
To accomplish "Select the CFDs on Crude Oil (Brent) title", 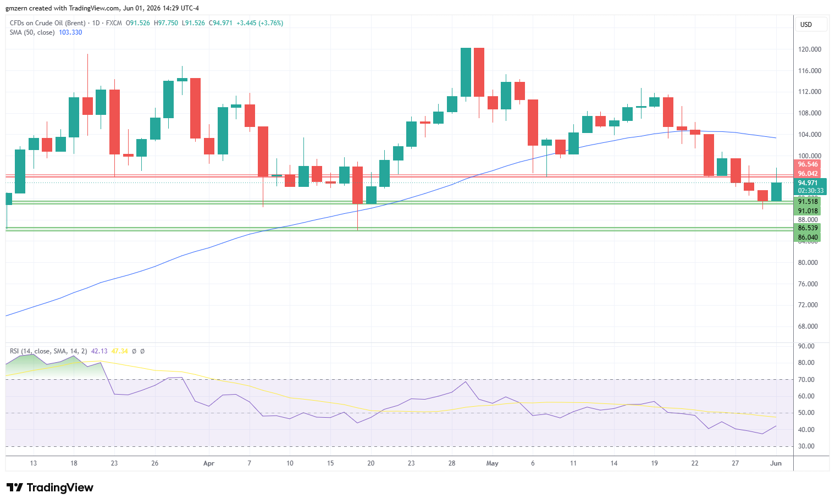I will pos(48,23).
